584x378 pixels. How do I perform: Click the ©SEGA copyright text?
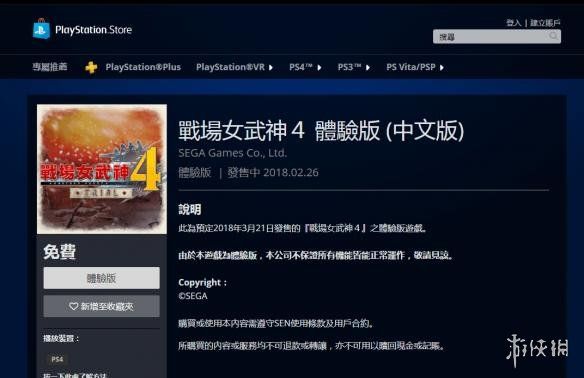click(x=193, y=296)
